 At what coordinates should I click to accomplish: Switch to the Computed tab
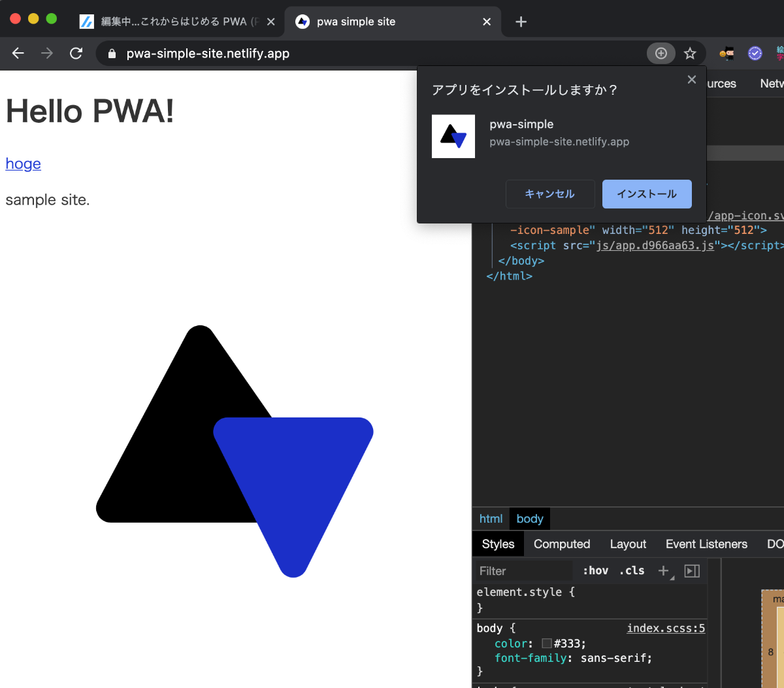pyautogui.click(x=562, y=544)
